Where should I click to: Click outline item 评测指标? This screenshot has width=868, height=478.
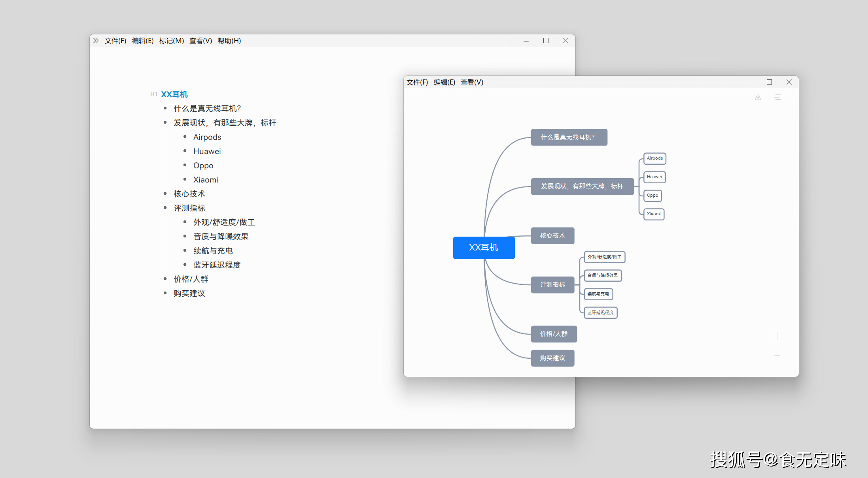pos(189,208)
